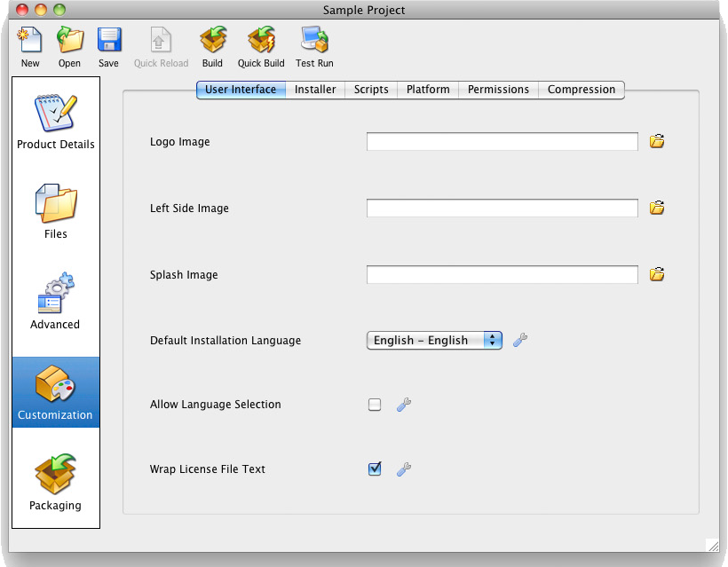Click inside the Logo Image text field
Image resolution: width=728 pixels, height=567 pixels.
502,141
